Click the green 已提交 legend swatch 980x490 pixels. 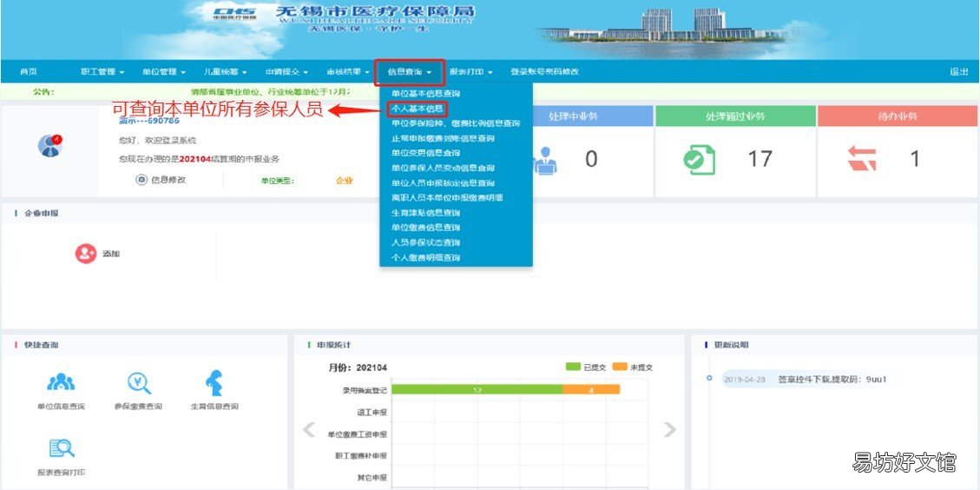tap(573, 367)
